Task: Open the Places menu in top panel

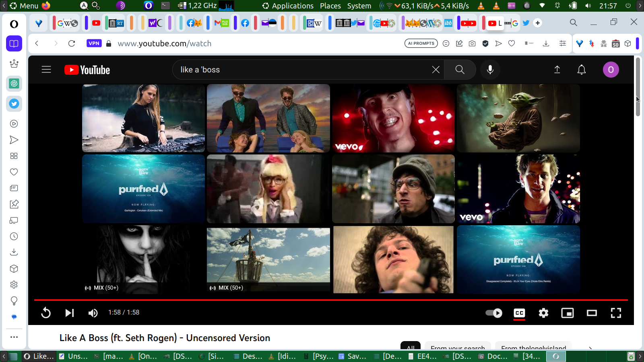Action: pyautogui.click(x=330, y=6)
